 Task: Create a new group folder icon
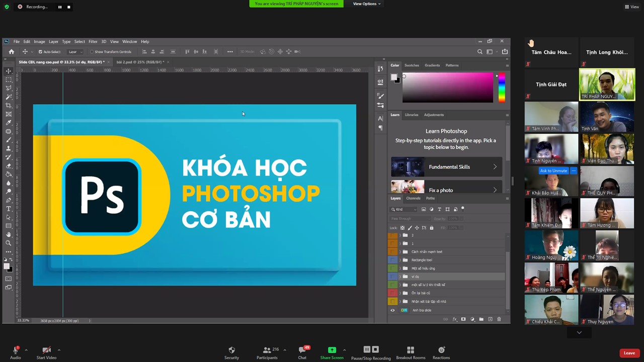coord(481,319)
